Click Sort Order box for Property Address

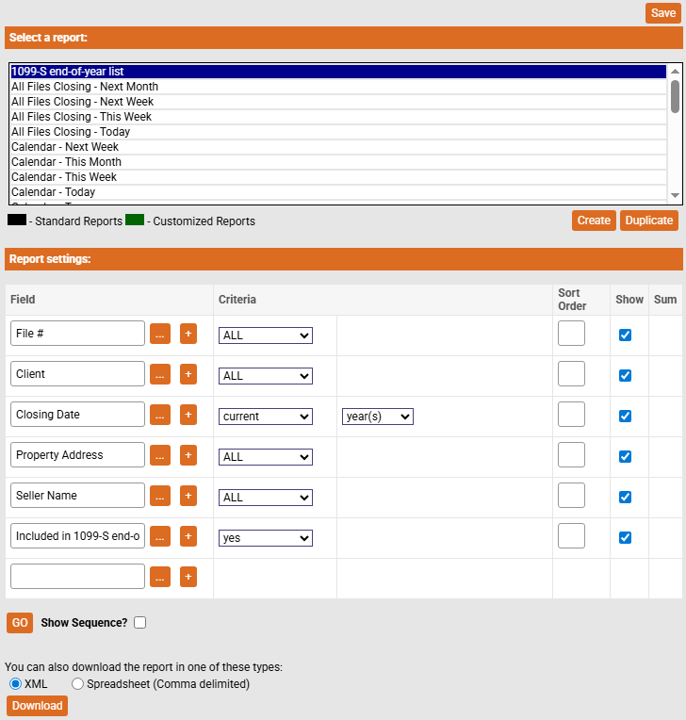571,455
